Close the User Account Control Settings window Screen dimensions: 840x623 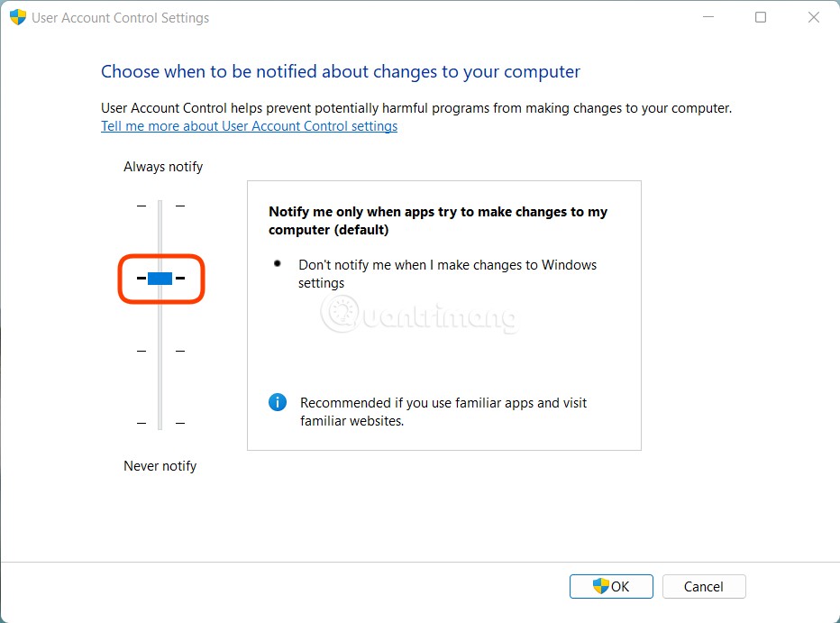click(814, 17)
